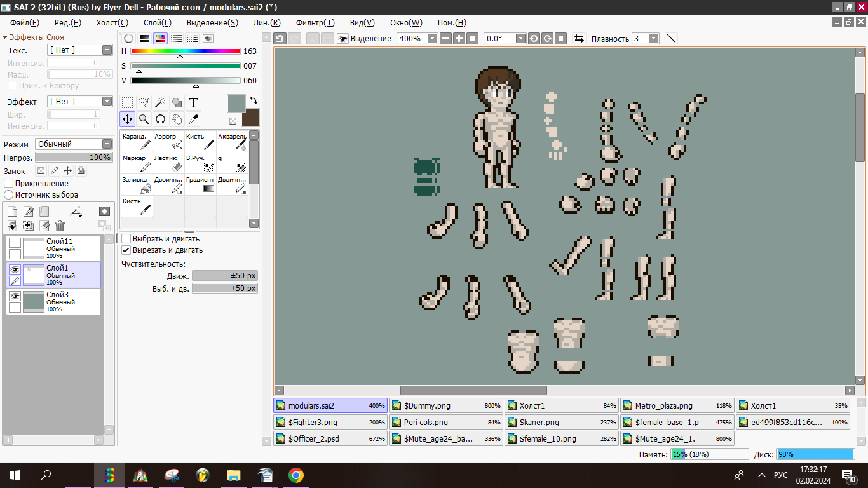Expand the Текс. texture dropdown

point(106,50)
